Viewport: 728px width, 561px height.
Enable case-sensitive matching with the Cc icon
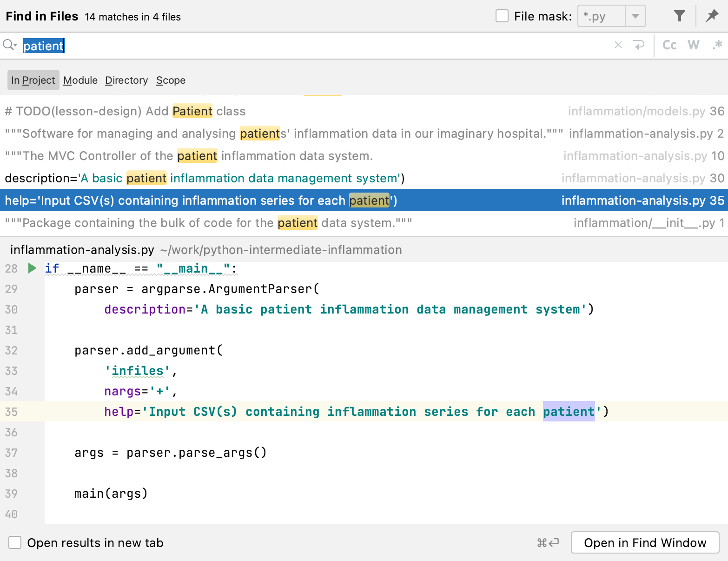pos(669,45)
